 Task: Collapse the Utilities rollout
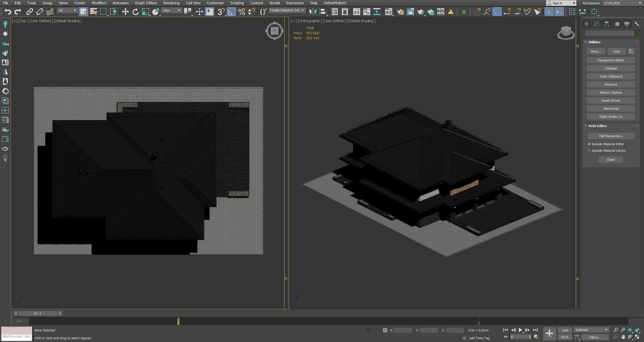[x=586, y=42]
